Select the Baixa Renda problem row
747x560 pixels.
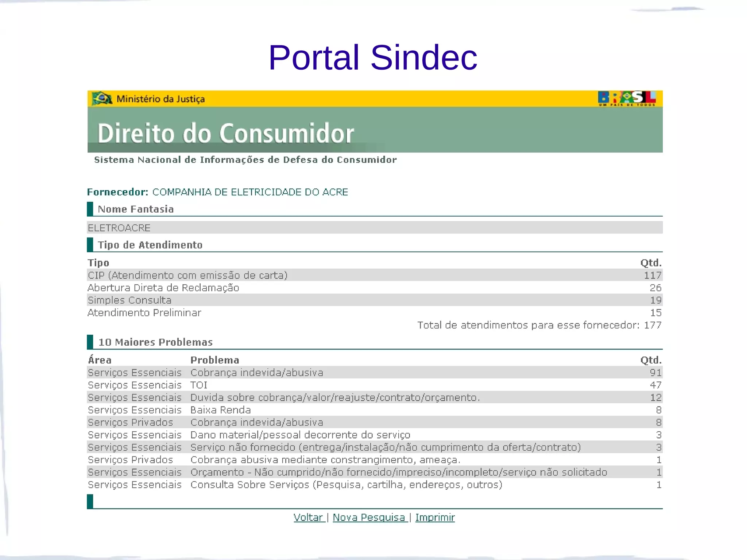point(375,410)
